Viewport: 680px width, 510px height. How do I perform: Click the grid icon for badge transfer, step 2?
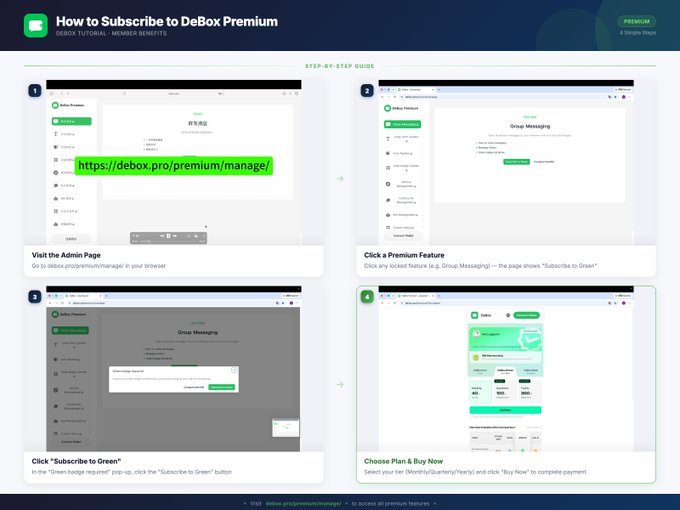tap(388, 168)
